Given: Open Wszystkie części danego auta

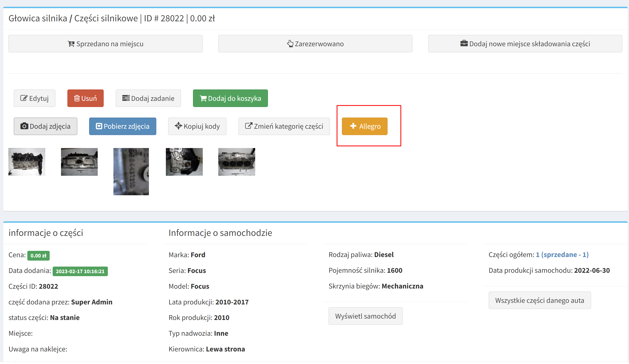Looking at the screenshot, I should tap(539, 300).
